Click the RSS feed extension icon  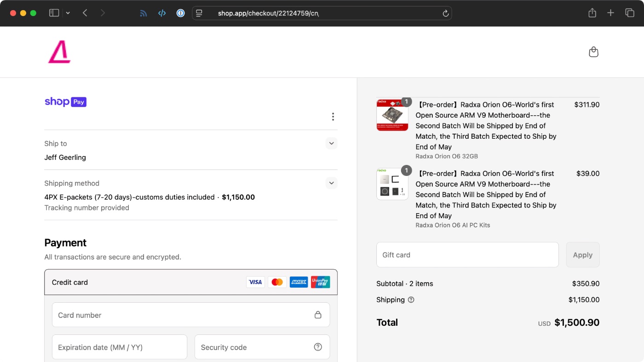(144, 13)
